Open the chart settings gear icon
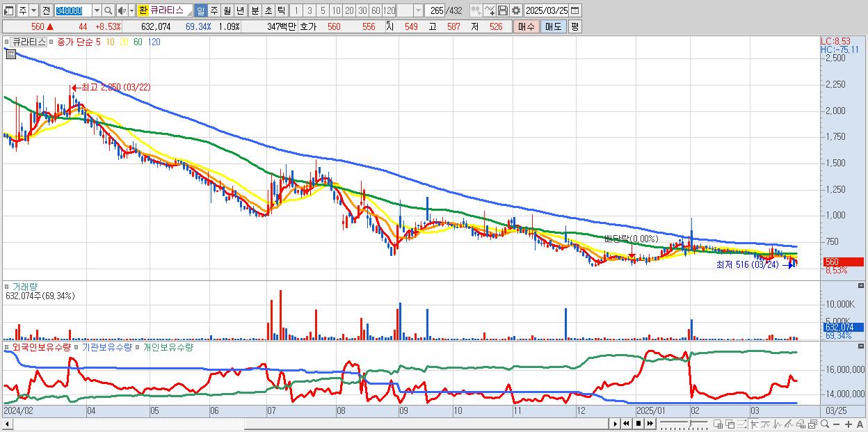 pos(515,10)
